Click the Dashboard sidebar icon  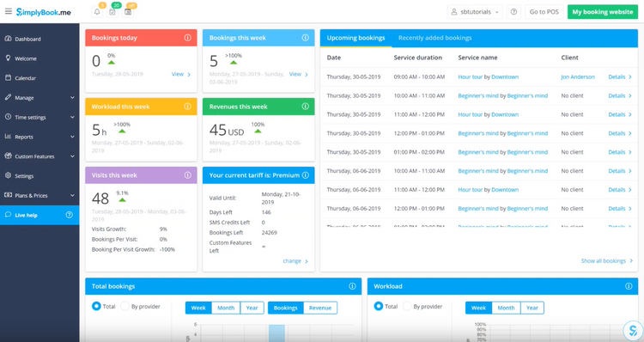(x=8, y=39)
